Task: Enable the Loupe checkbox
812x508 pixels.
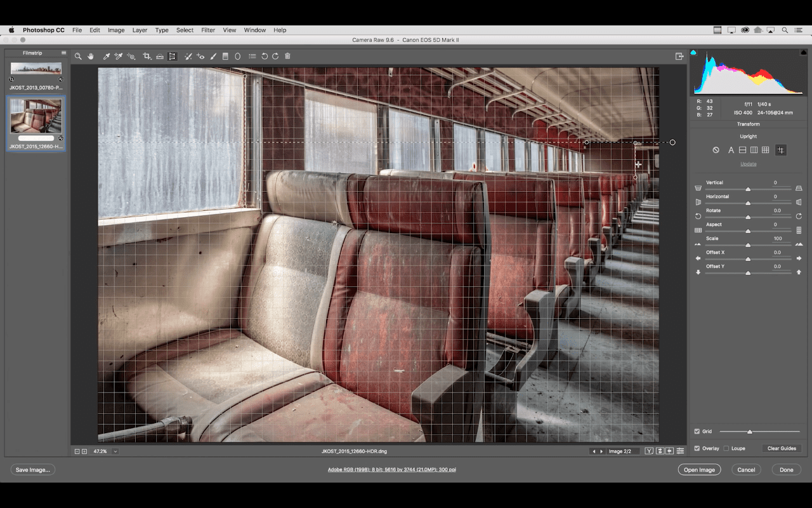Action: 726,448
